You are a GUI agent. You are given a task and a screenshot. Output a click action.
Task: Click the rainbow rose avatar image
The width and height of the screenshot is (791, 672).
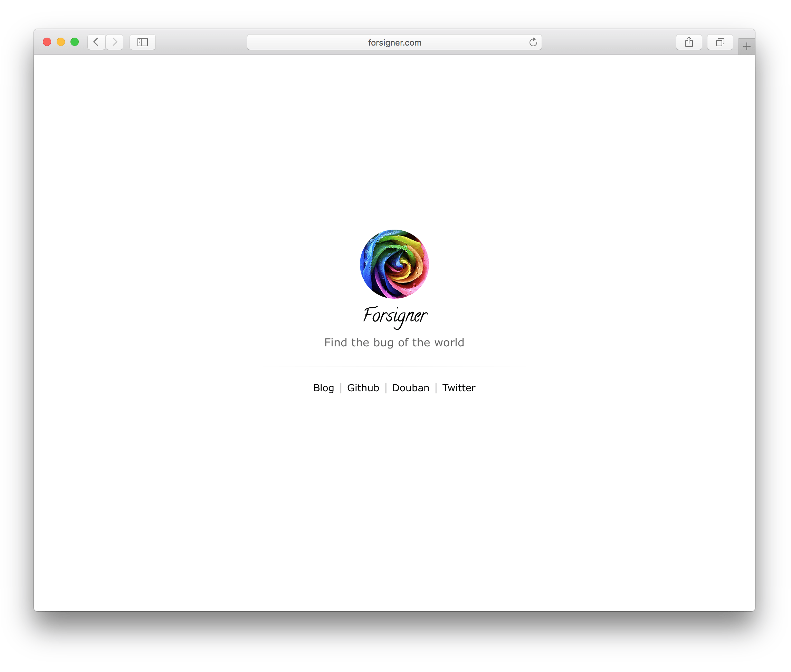tap(394, 264)
